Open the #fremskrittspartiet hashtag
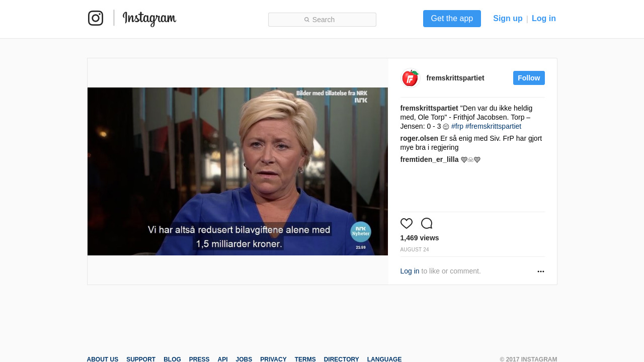 pos(493,126)
